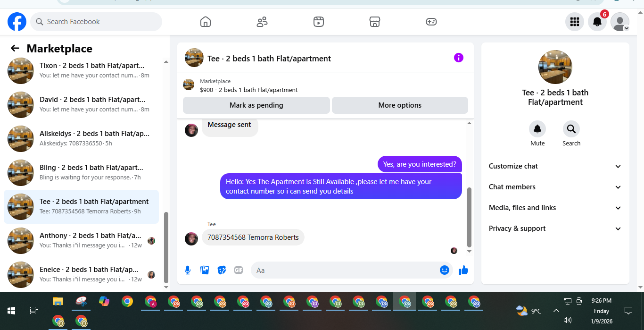Screen dimensions: 644x330
Task: Open Task View on taskbar
Action: coord(33,311)
